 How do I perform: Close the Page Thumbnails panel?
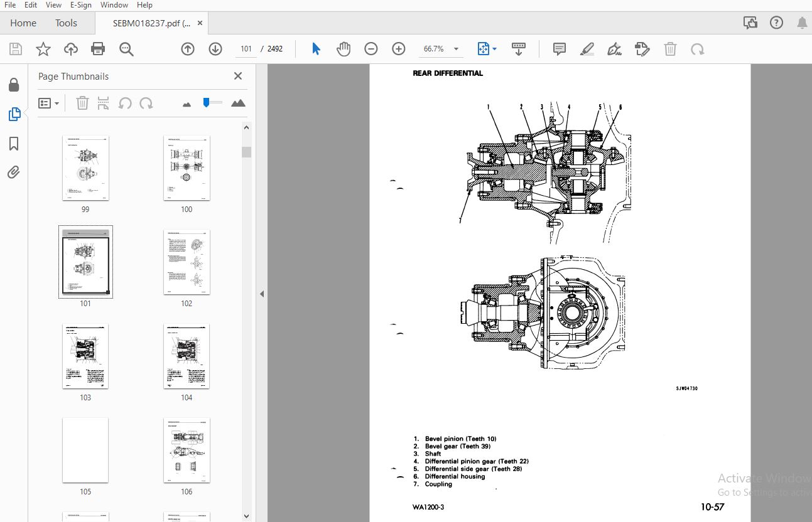pos(238,76)
